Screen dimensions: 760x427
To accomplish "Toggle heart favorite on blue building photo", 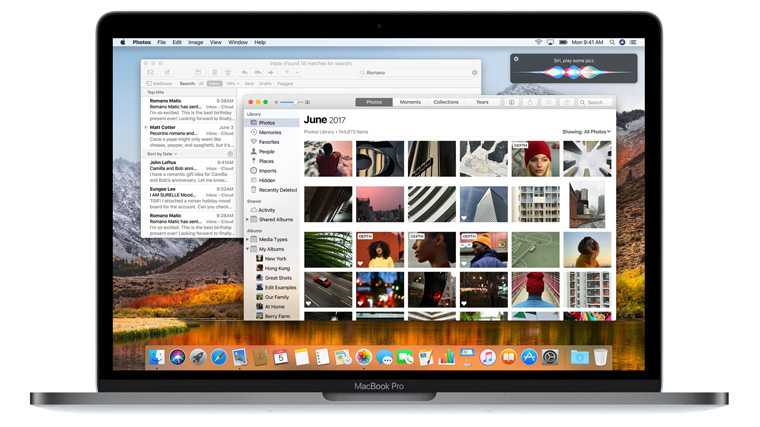I will [x=464, y=218].
